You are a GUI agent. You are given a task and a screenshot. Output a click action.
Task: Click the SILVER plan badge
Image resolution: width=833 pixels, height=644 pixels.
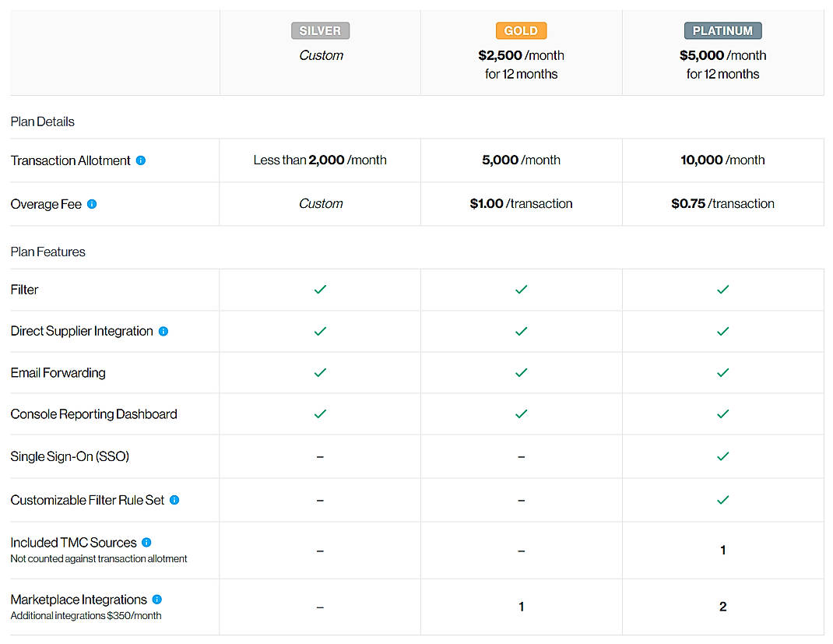click(320, 30)
